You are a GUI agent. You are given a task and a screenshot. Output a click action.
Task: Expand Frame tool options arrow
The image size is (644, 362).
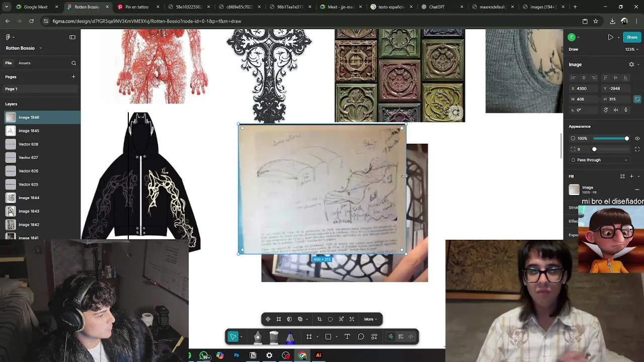click(317, 337)
